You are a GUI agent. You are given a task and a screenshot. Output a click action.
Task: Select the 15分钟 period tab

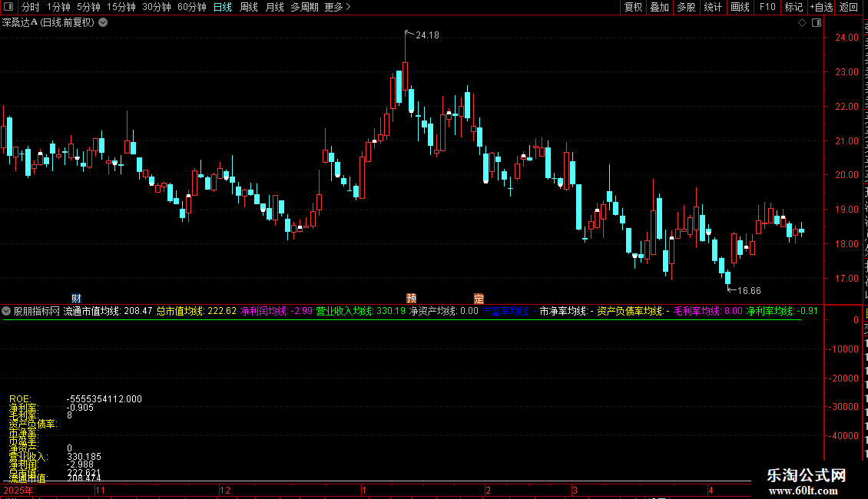pyautogui.click(x=121, y=7)
